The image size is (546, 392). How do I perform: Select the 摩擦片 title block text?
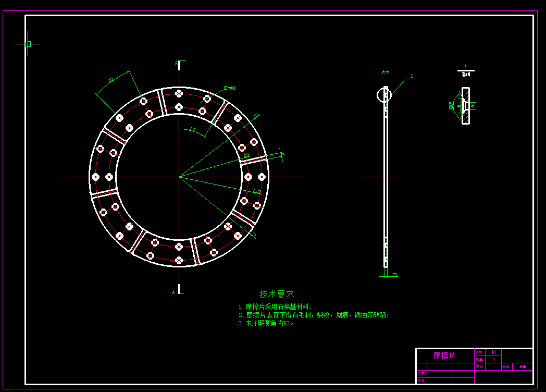444,356
